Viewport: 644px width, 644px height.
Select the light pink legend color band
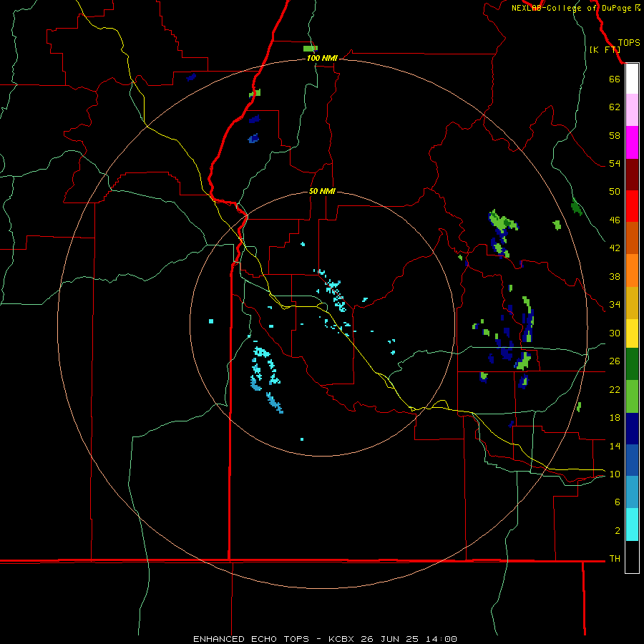(x=632, y=110)
